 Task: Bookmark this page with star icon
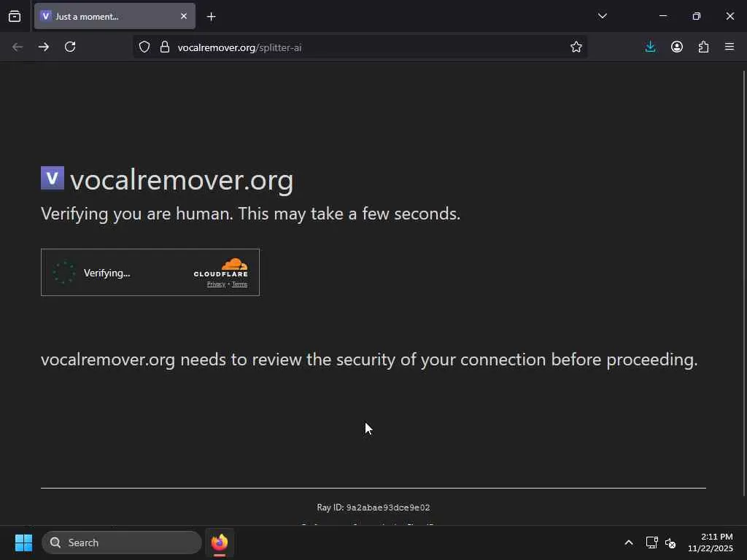coord(576,47)
